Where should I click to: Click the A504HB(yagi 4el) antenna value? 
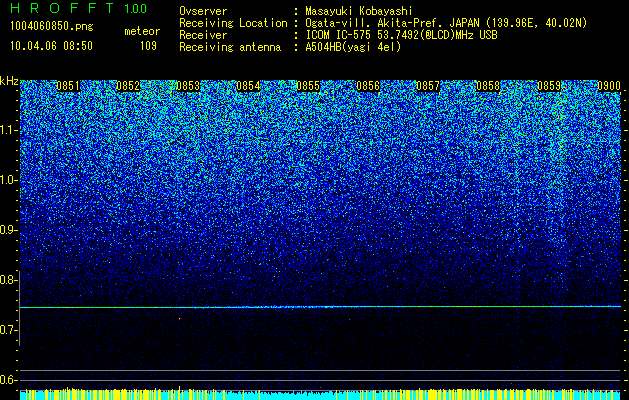tap(353, 47)
